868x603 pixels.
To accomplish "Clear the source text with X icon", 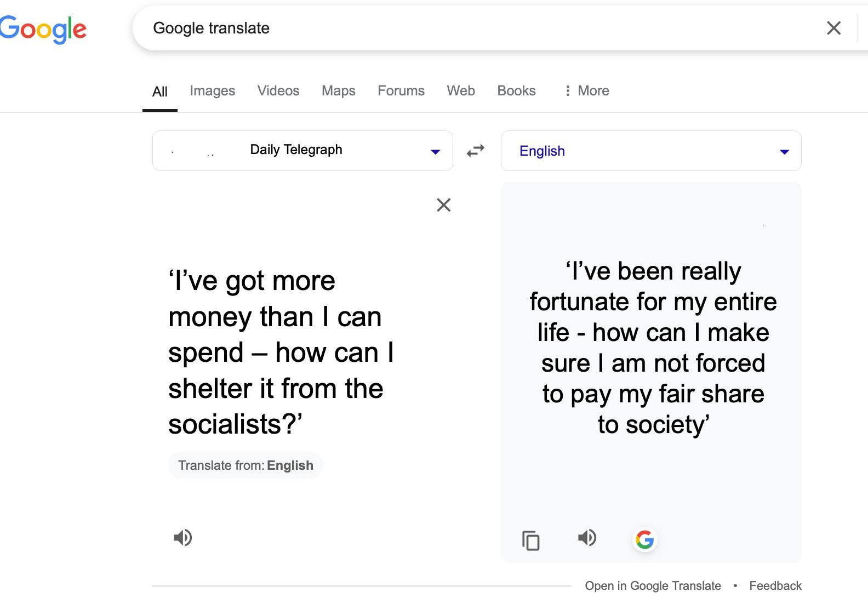I will click(444, 205).
